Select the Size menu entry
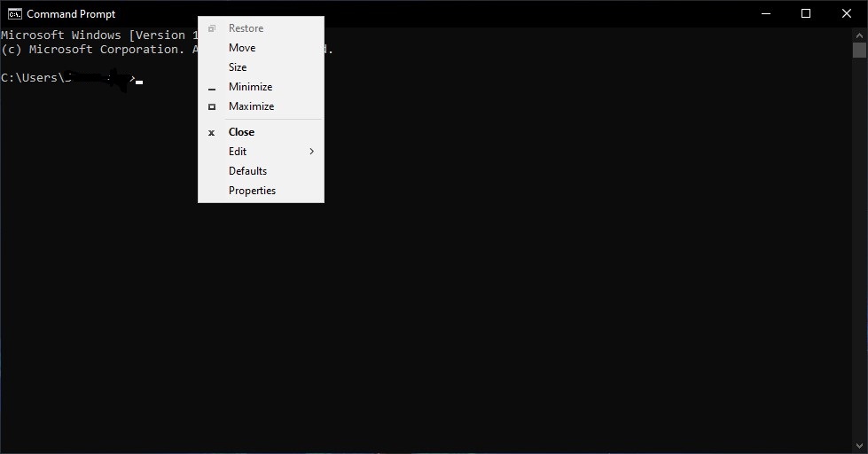 pyautogui.click(x=261, y=67)
